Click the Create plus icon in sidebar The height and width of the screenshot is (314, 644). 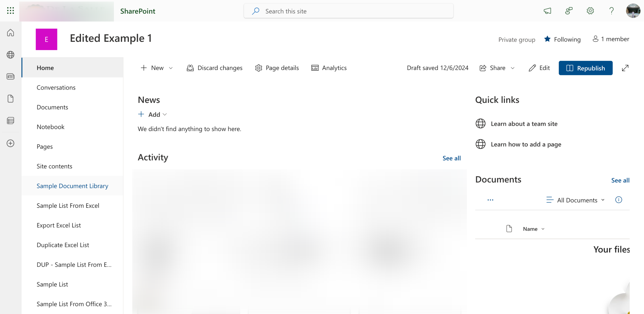pyautogui.click(x=10, y=143)
